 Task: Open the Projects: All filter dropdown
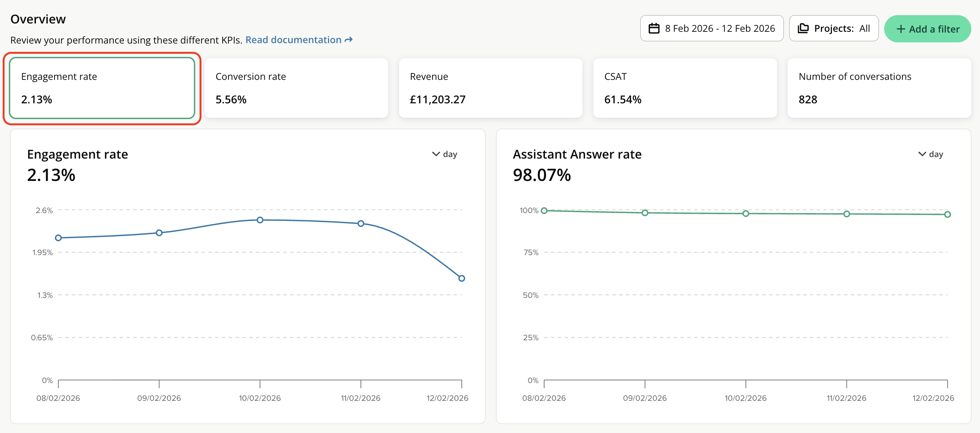pyautogui.click(x=833, y=28)
